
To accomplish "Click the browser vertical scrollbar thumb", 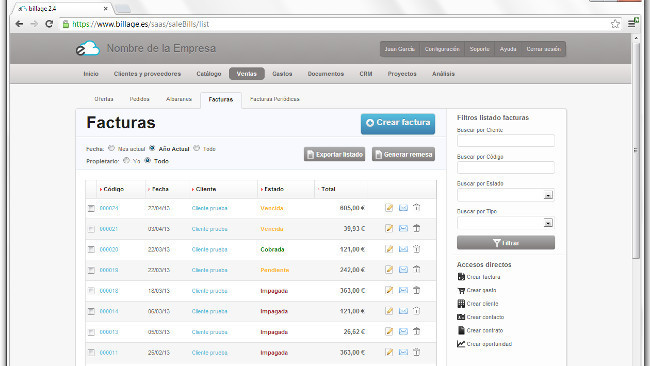I will (636, 149).
